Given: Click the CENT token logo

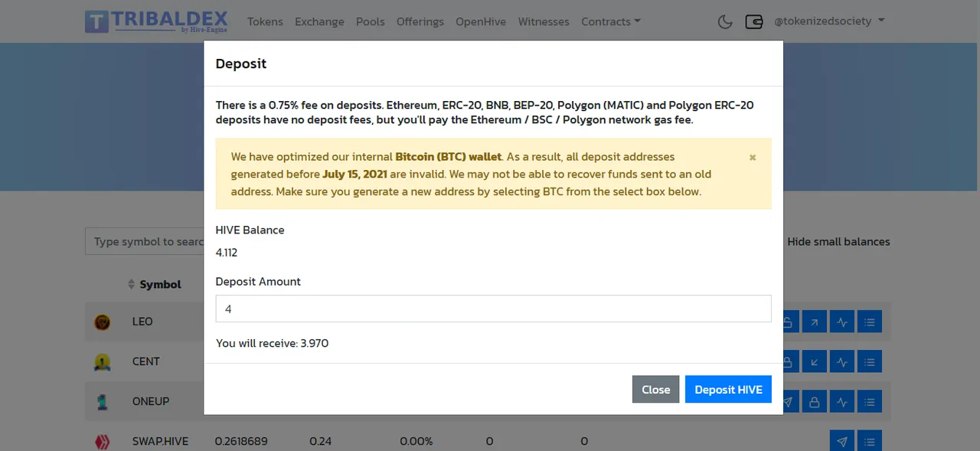Looking at the screenshot, I should pyautogui.click(x=101, y=362).
